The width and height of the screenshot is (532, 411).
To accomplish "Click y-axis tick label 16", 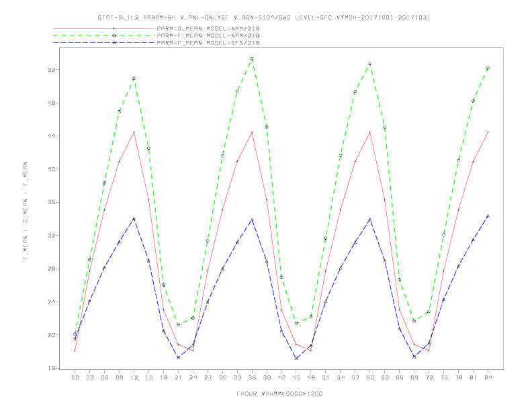I will [52, 368].
